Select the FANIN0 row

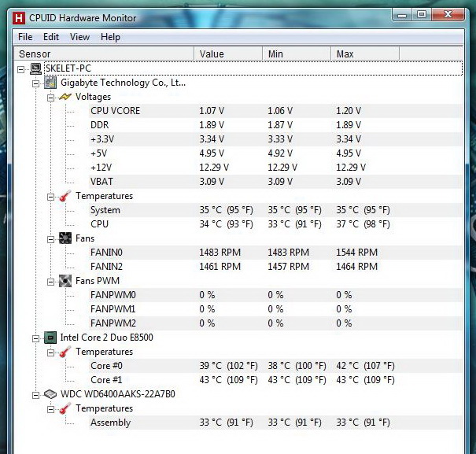click(275, 253)
